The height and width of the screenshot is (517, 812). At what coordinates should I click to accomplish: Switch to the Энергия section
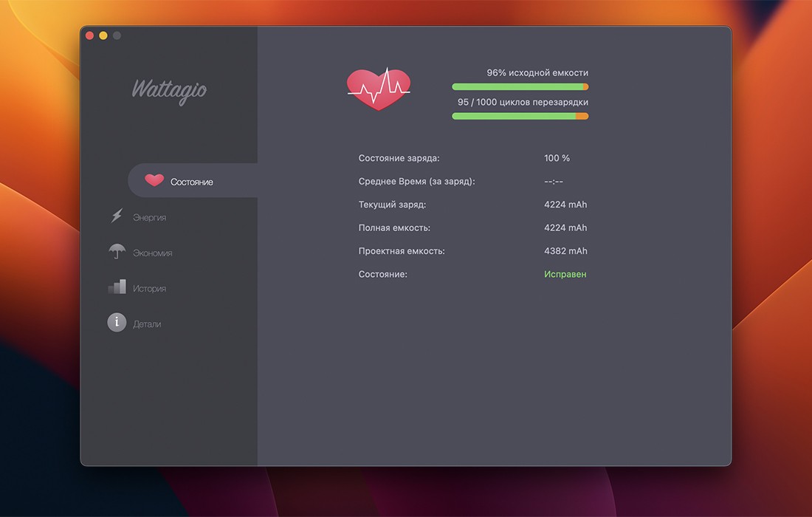[149, 218]
